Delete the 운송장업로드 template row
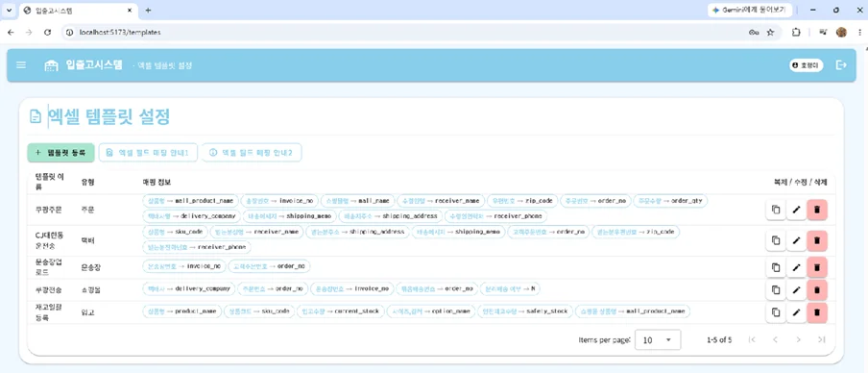868x373 pixels. coord(817,267)
